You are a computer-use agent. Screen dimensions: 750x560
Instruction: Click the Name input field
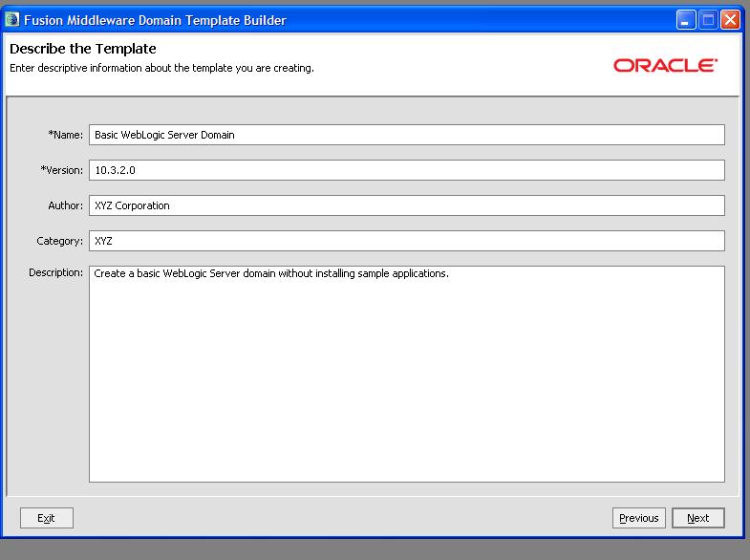(x=407, y=135)
